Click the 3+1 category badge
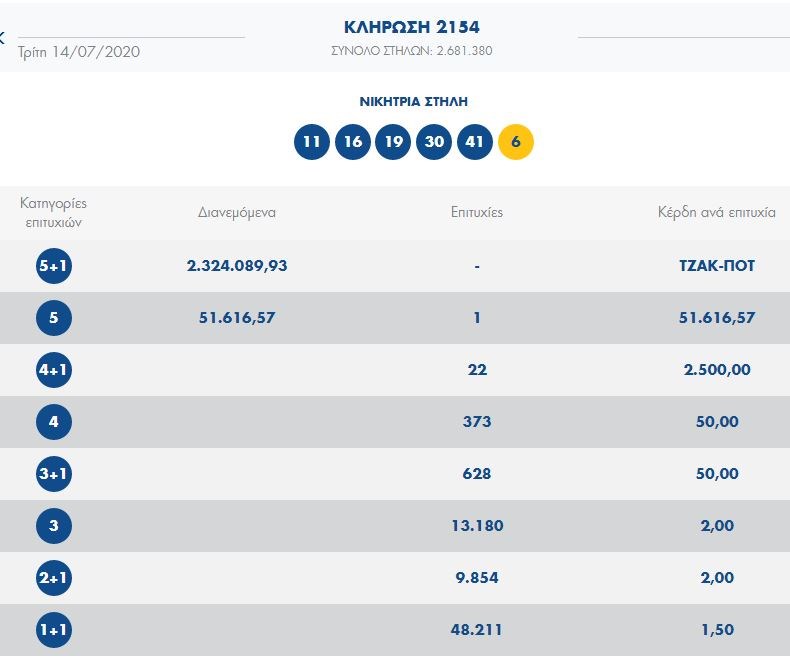The width and height of the screenshot is (790, 664). point(54,474)
